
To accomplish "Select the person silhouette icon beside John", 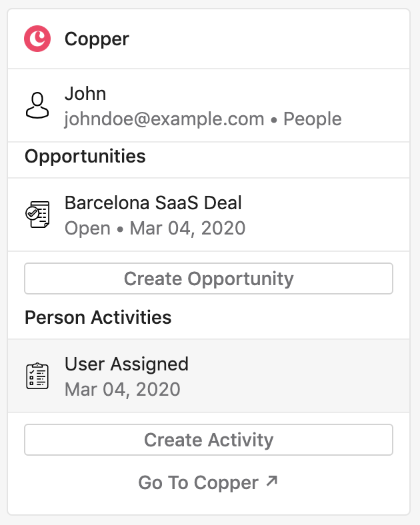I will (37, 105).
